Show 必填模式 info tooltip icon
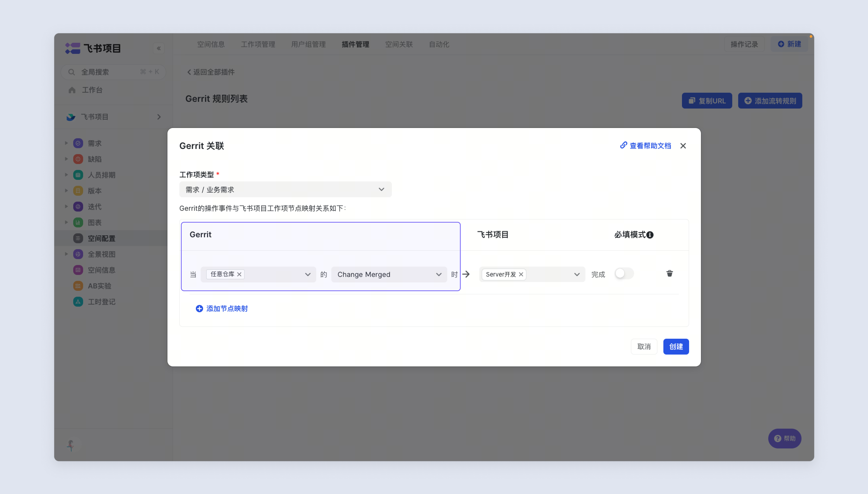 click(650, 235)
